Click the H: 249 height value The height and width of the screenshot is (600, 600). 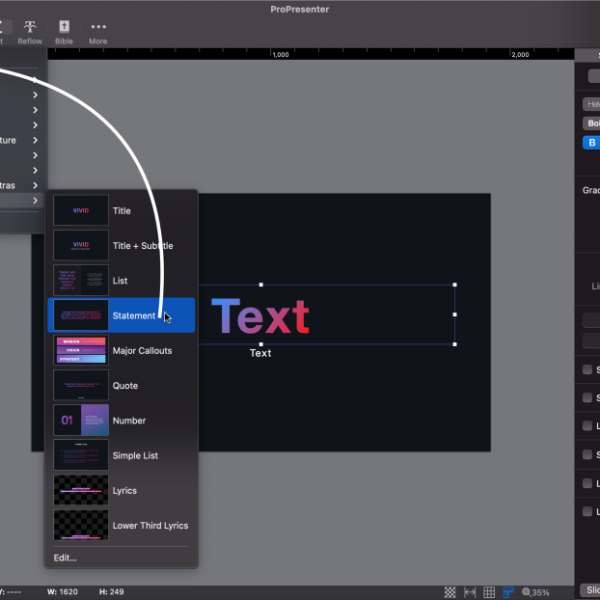[x=111, y=592]
